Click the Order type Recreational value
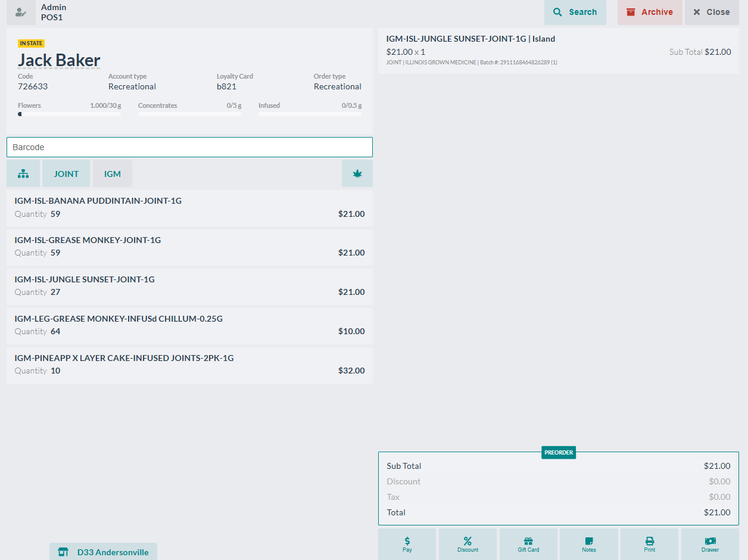 pyautogui.click(x=338, y=86)
